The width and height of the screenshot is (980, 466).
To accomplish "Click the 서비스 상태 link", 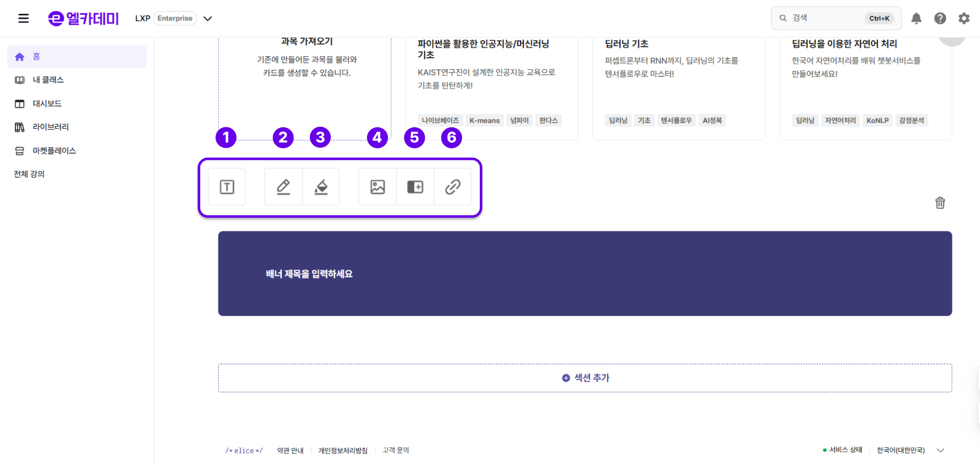I will pos(842,450).
